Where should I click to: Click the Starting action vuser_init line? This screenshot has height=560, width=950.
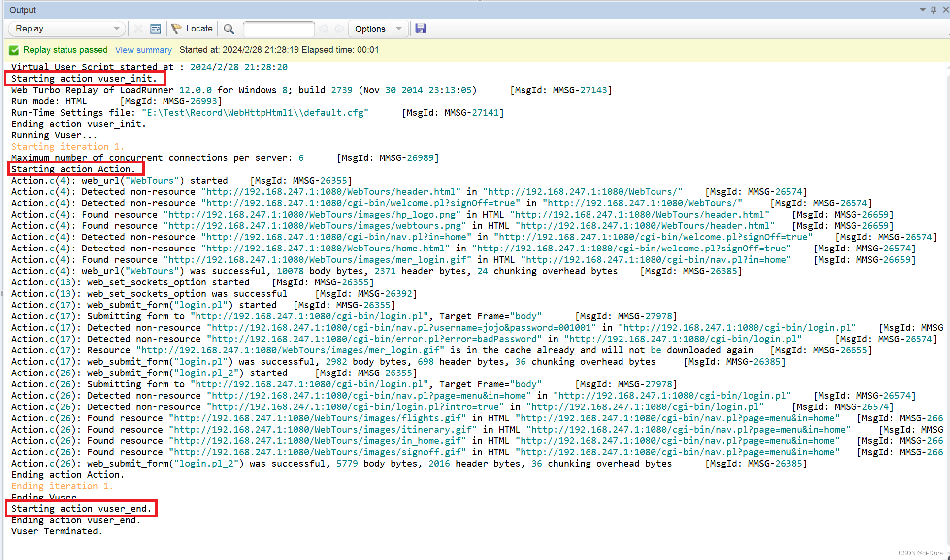[84, 79]
